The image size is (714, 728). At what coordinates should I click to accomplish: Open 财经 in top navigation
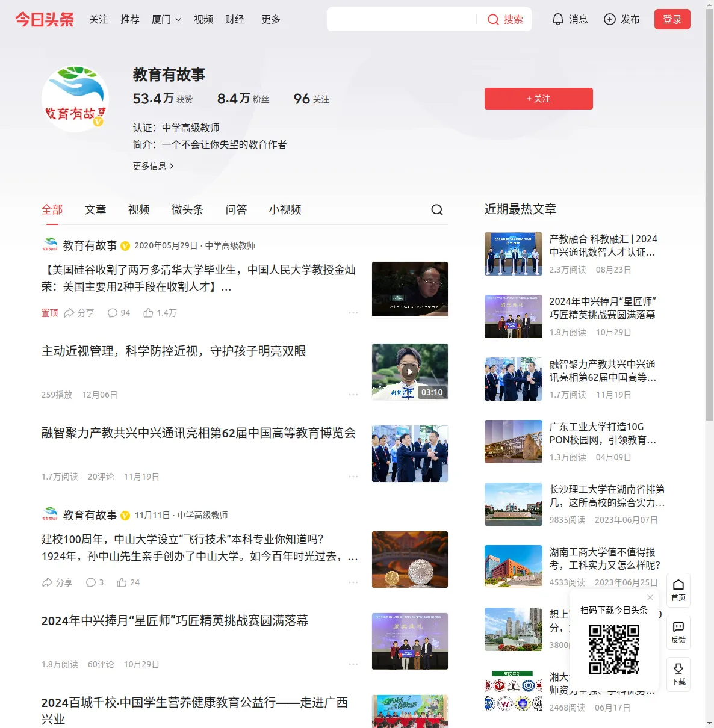coord(235,20)
